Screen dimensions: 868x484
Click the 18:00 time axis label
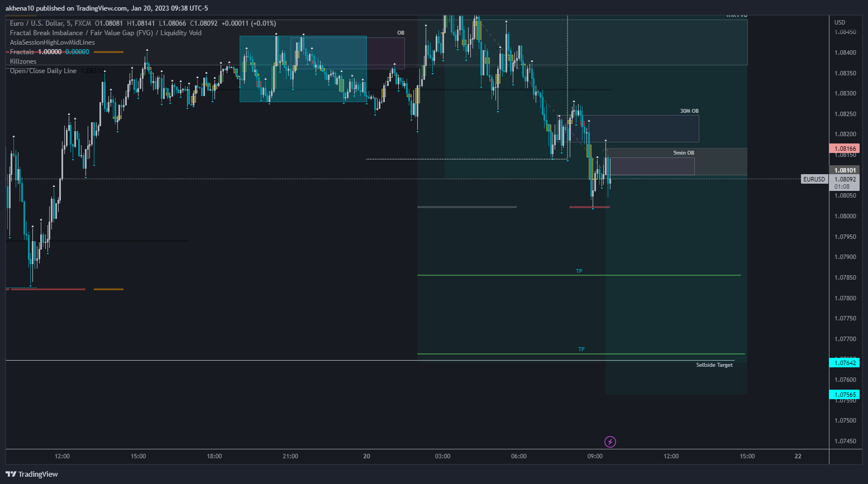tap(214, 456)
